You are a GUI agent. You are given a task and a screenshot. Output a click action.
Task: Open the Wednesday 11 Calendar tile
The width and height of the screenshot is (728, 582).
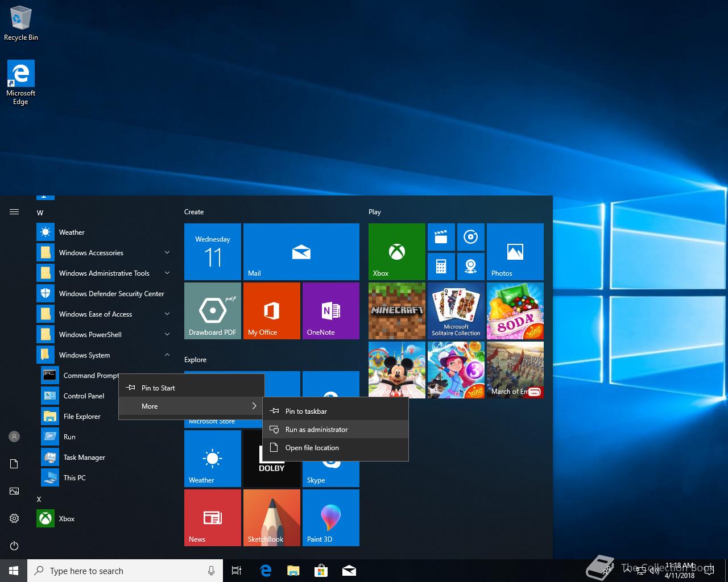[213, 251]
